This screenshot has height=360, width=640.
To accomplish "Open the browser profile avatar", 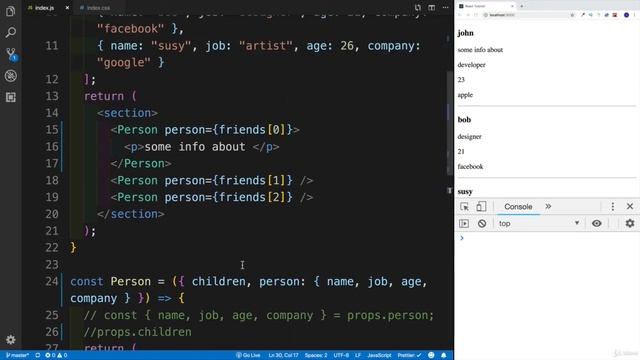I will click(x=626, y=15).
